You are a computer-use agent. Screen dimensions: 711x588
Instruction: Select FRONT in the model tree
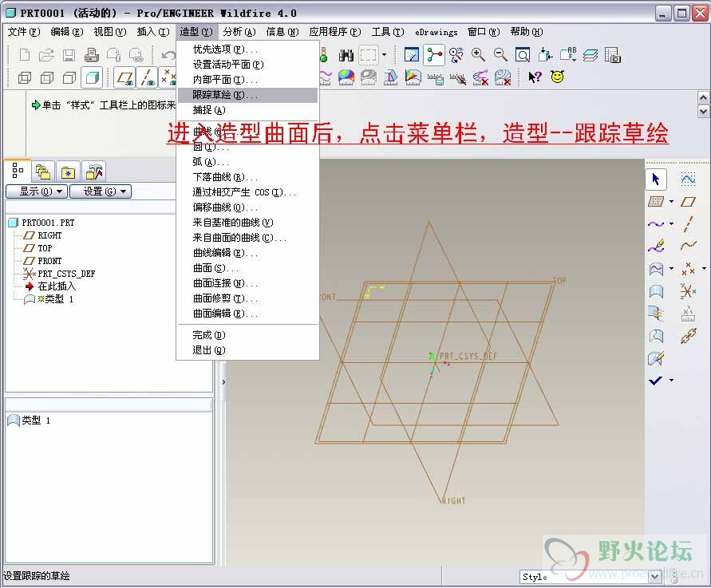click(x=49, y=261)
